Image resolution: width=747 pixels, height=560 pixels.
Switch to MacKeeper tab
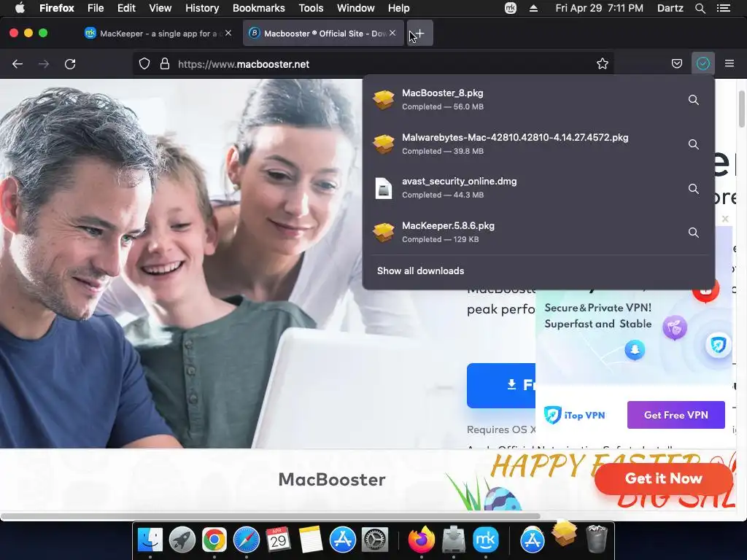tap(158, 34)
